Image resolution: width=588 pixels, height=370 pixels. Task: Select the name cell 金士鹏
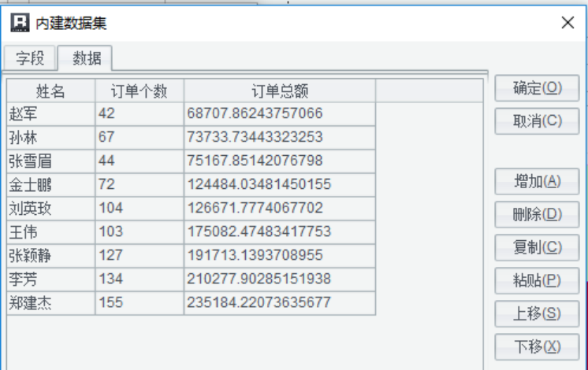click(x=50, y=185)
